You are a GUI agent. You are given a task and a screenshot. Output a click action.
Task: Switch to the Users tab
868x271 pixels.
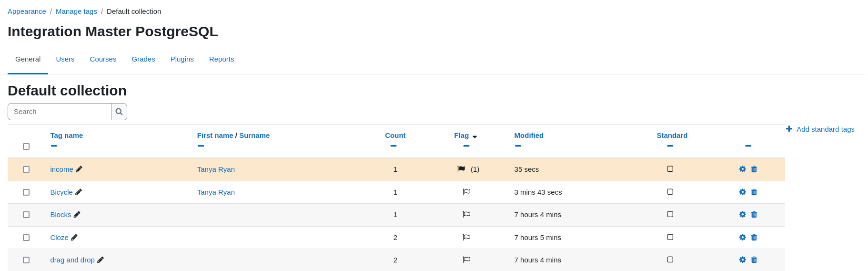click(65, 59)
